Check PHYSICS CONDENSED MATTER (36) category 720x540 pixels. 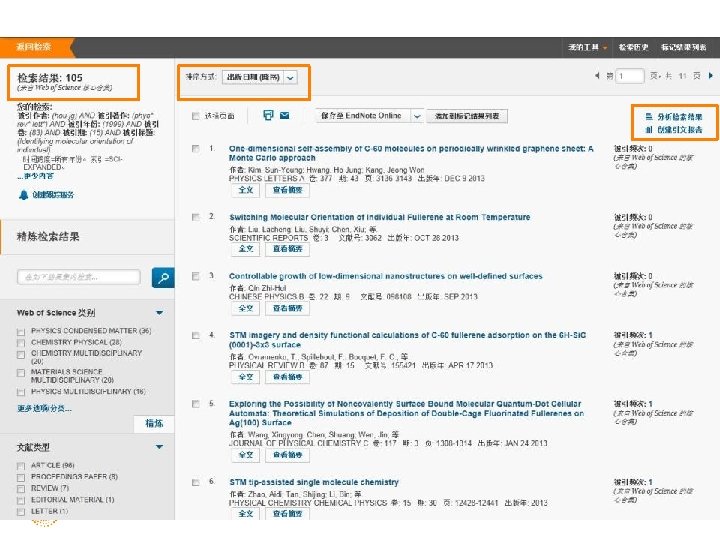[21, 332]
